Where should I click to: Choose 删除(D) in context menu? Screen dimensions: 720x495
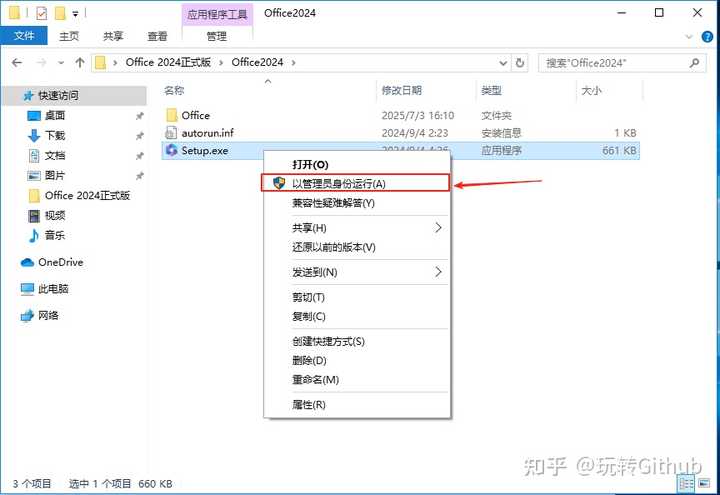pyautogui.click(x=356, y=360)
